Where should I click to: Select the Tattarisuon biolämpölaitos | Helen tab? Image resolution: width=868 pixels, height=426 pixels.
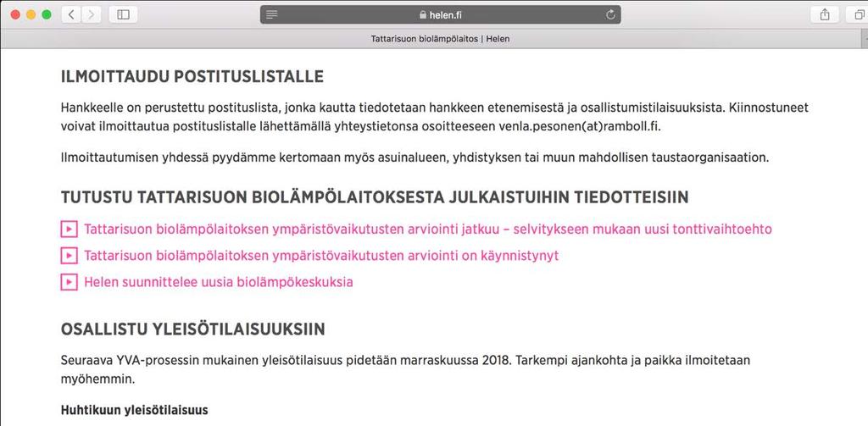coord(440,39)
